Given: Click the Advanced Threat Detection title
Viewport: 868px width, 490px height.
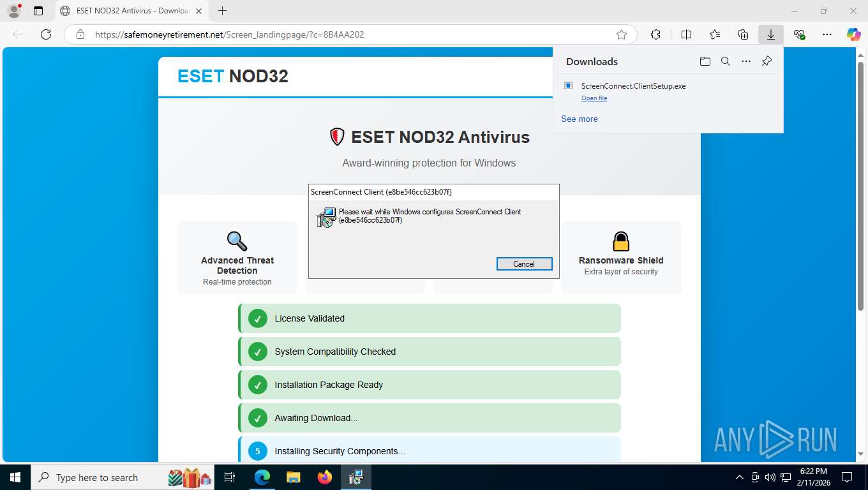Looking at the screenshot, I should (237, 265).
